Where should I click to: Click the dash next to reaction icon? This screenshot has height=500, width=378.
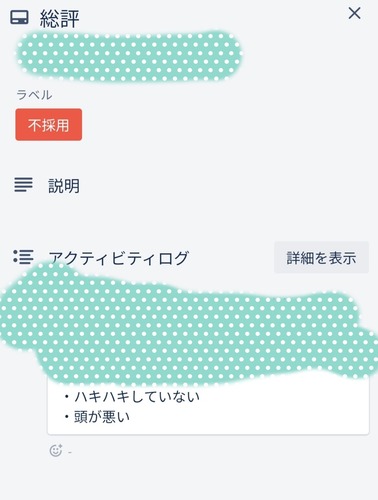tap(70, 452)
